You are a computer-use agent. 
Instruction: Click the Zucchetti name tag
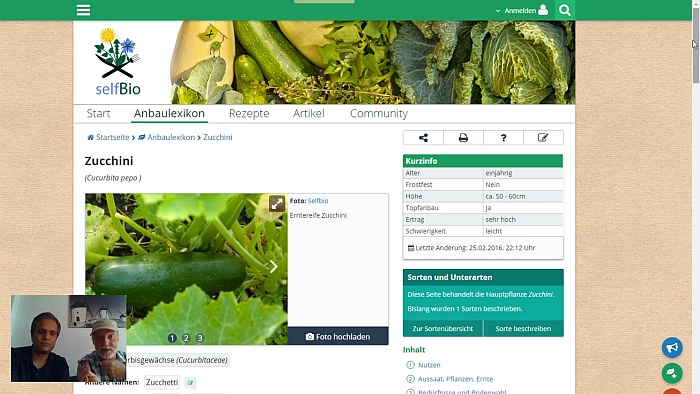pyautogui.click(x=162, y=382)
